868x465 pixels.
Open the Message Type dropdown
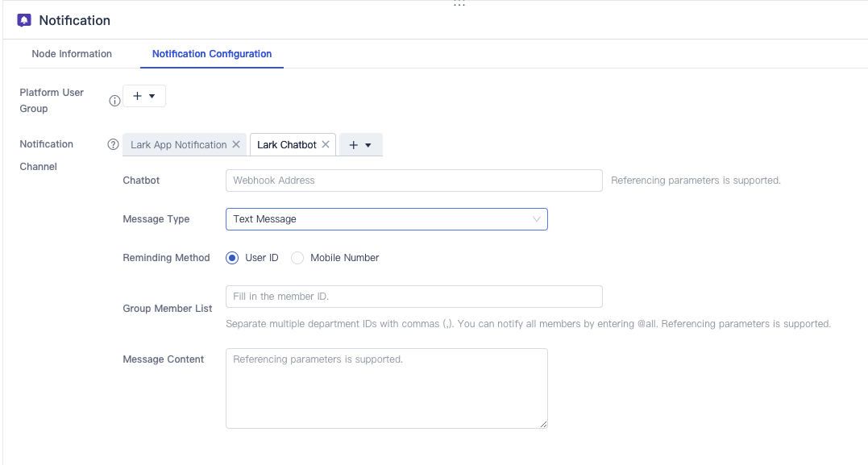(x=386, y=219)
